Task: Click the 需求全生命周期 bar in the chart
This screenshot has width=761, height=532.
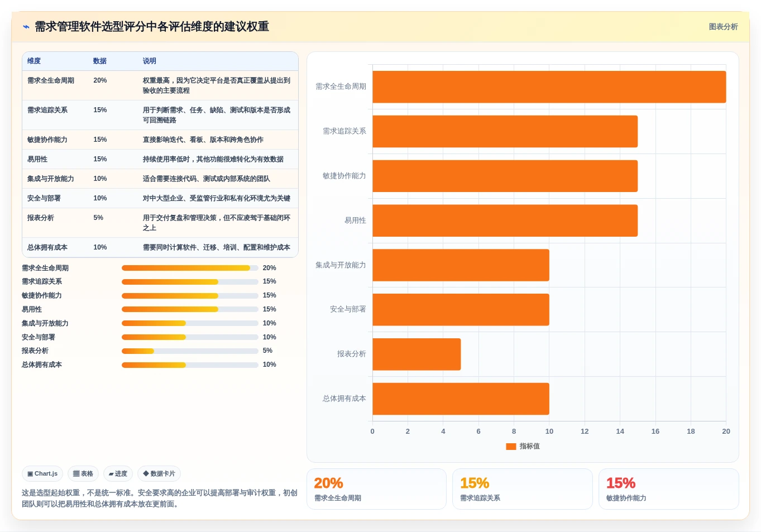Action: [549, 87]
